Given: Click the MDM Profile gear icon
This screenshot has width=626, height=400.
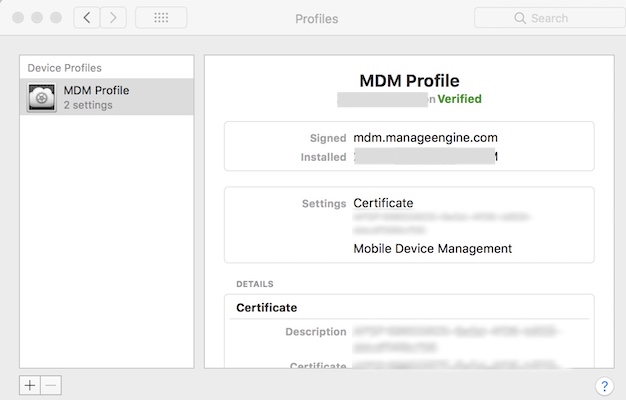Looking at the screenshot, I should coord(42,97).
